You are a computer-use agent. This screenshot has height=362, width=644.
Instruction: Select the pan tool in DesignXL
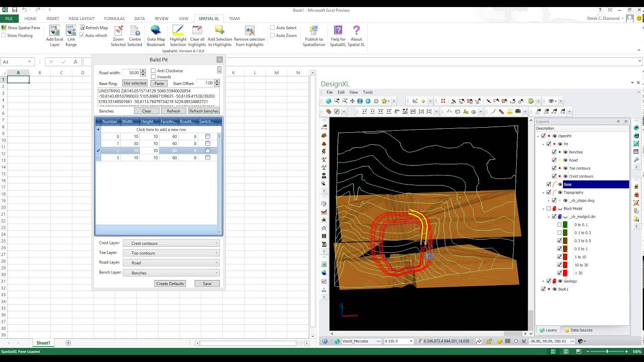[x=352, y=101]
